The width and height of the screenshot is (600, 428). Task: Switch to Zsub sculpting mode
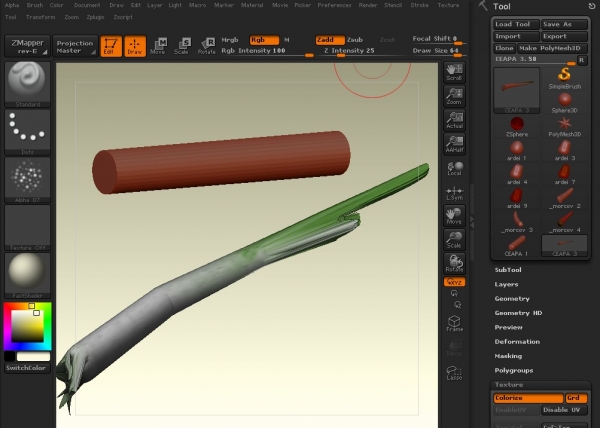point(355,40)
